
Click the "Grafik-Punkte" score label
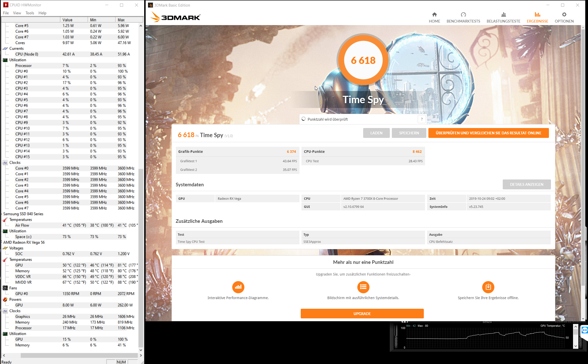pos(190,152)
